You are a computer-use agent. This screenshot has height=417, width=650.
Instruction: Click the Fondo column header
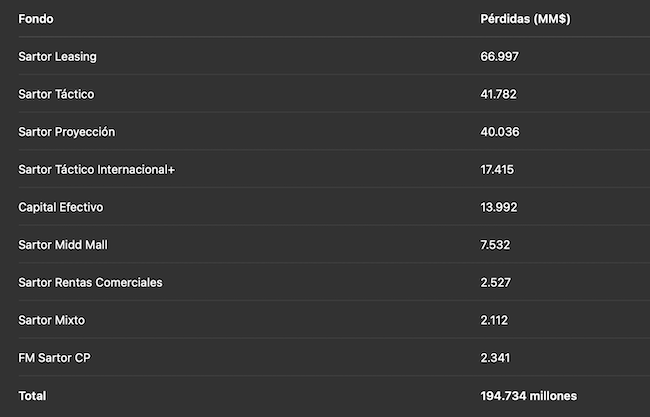coord(36,19)
